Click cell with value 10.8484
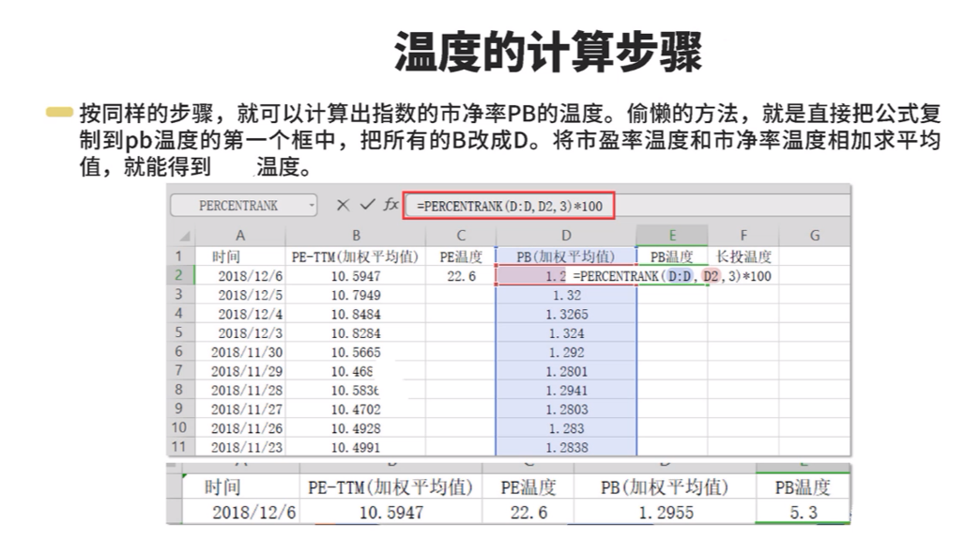Screen dimensions: 980x541 tap(356, 314)
